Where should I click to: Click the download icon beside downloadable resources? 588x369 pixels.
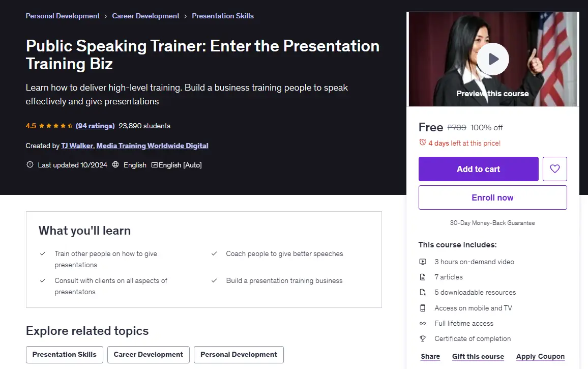click(423, 293)
